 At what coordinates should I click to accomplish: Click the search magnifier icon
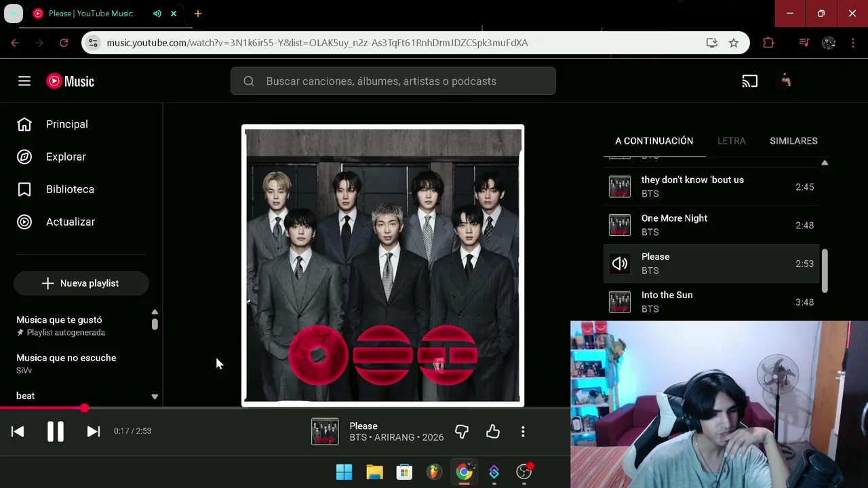click(249, 81)
